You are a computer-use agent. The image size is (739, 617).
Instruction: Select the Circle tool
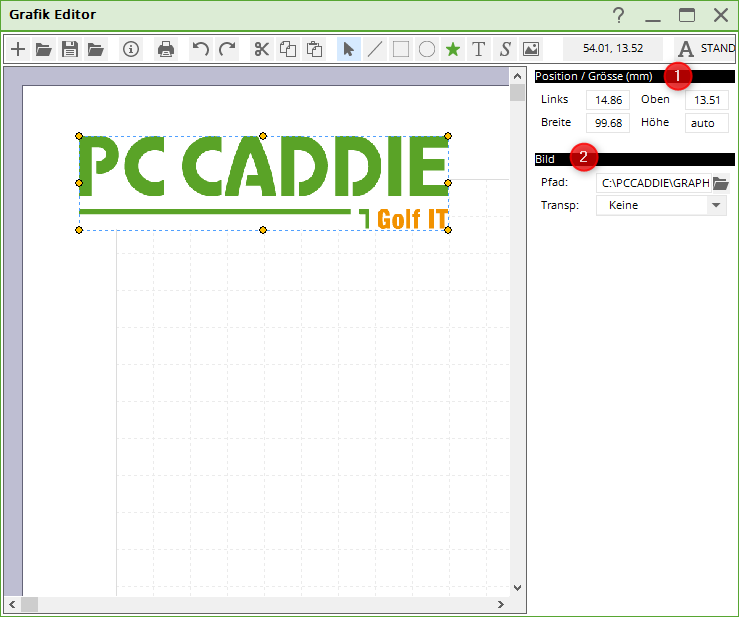427,49
